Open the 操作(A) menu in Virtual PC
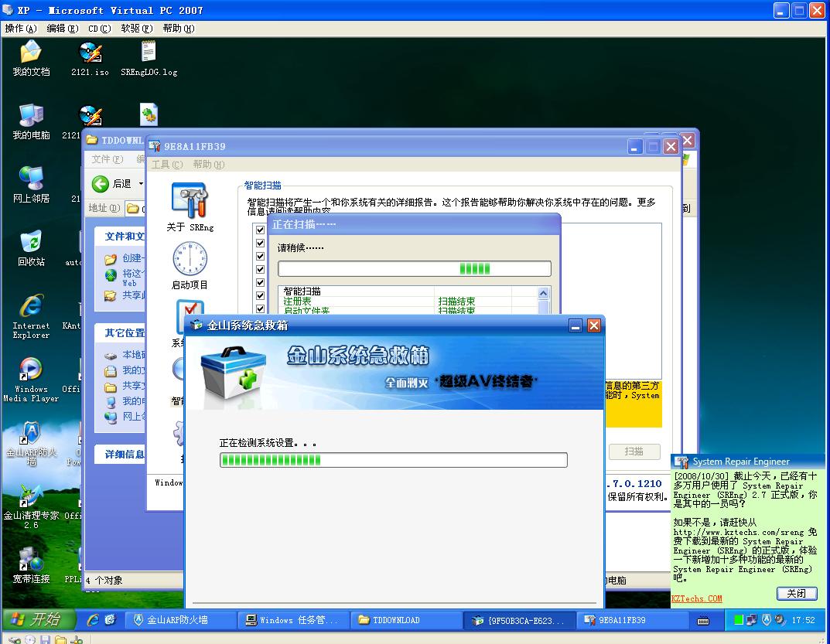This screenshot has width=830, height=644. pyautogui.click(x=21, y=29)
